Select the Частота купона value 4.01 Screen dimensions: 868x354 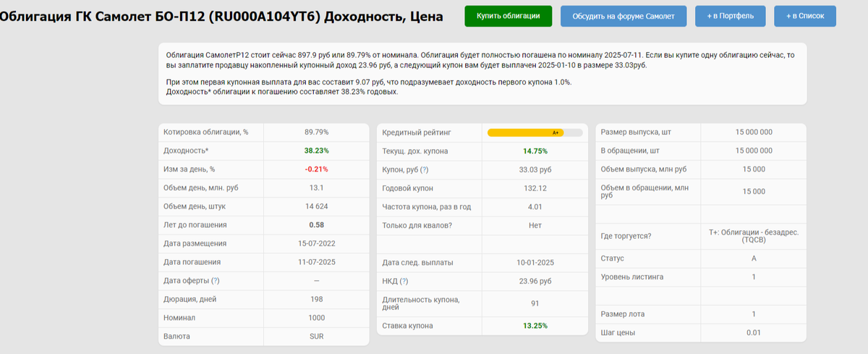pyautogui.click(x=535, y=207)
